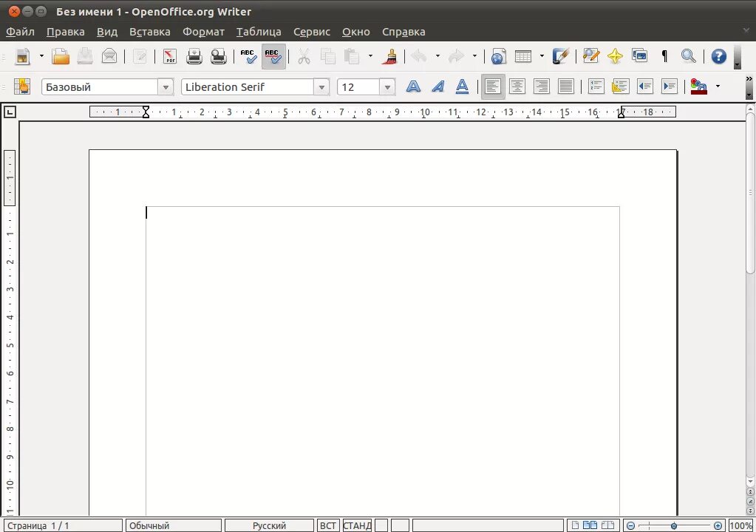Image resolution: width=756 pixels, height=532 pixels.
Task: Increase paragraph indent
Action: coord(670,86)
